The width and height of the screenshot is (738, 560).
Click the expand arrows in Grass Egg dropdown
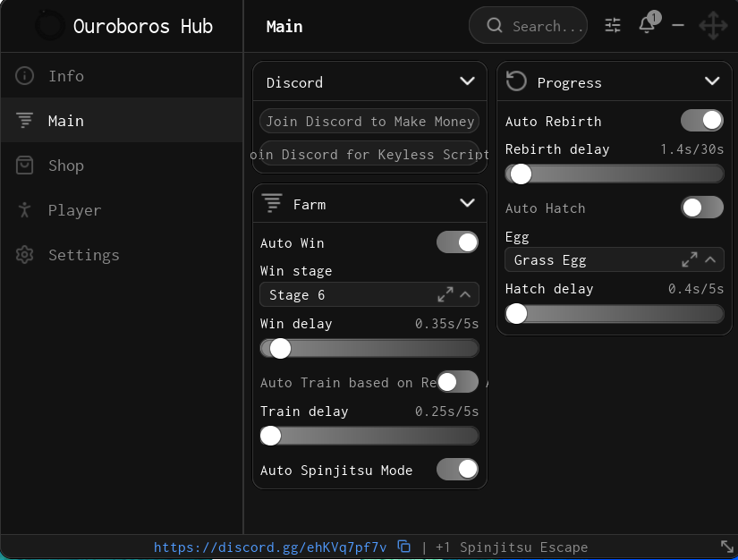click(x=690, y=259)
